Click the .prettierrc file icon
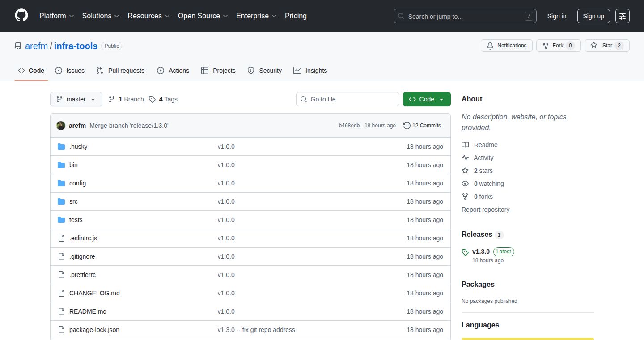This screenshot has height=340, width=644. pyautogui.click(x=61, y=275)
